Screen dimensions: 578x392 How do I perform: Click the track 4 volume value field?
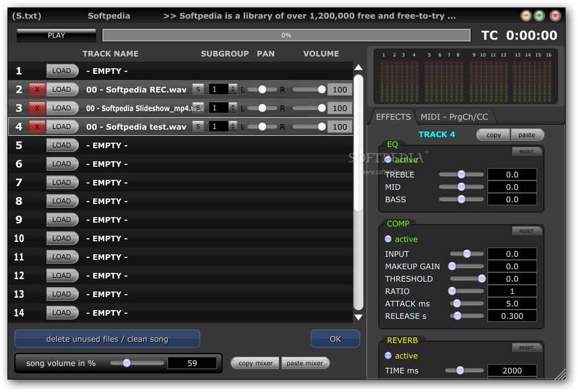[339, 127]
